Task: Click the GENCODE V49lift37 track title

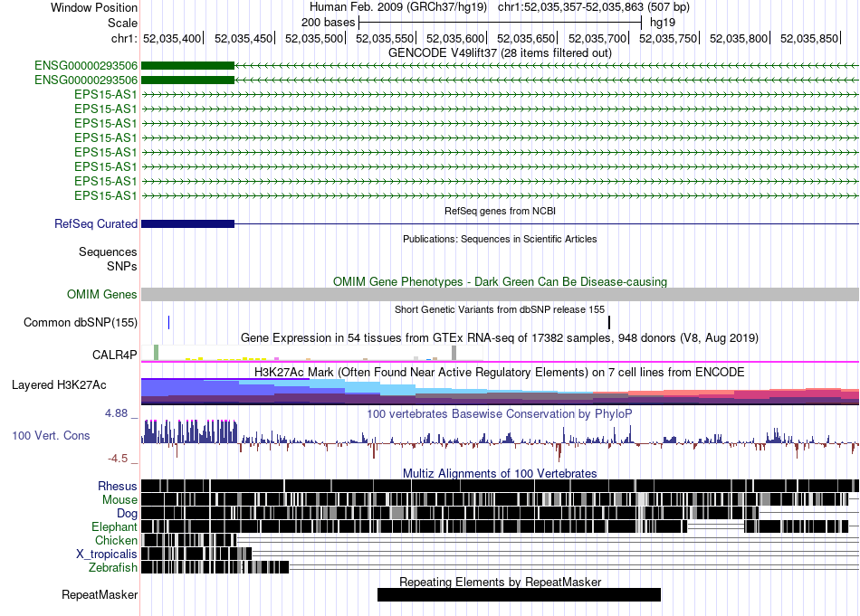Action: [500, 52]
